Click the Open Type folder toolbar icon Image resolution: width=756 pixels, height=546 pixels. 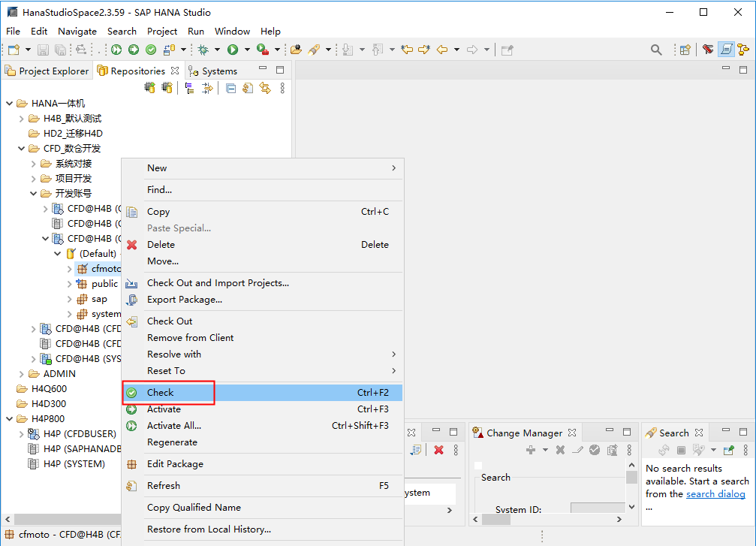(x=296, y=50)
